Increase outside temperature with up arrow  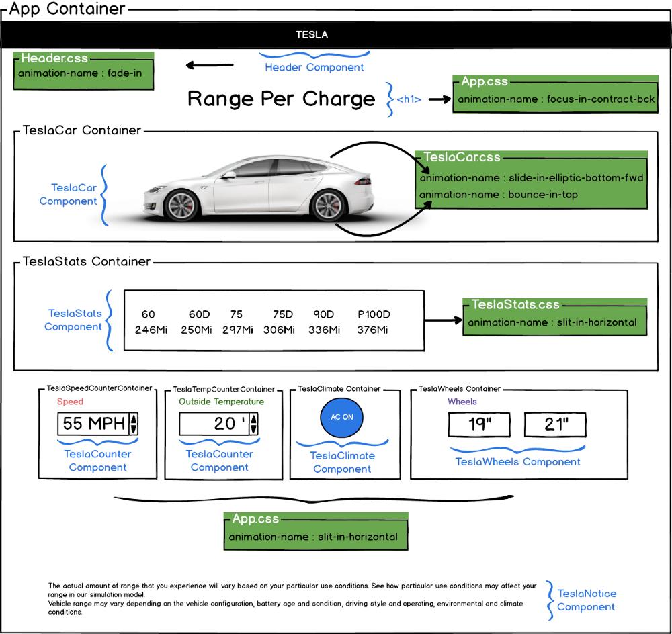pyautogui.click(x=253, y=419)
